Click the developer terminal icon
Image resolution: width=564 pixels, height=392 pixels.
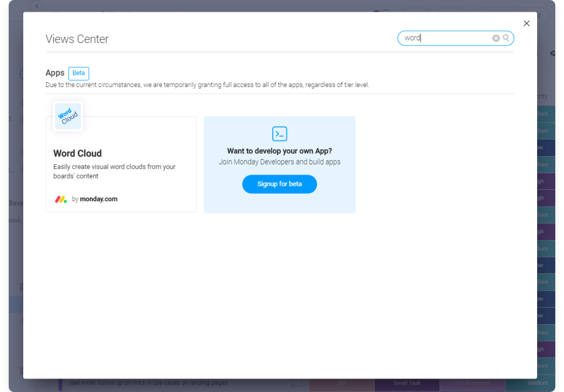point(279,134)
